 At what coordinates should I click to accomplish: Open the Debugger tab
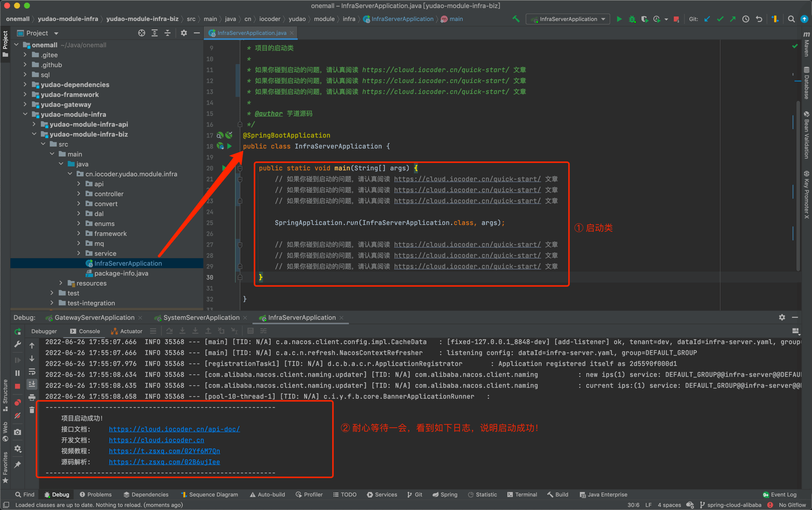coord(44,331)
